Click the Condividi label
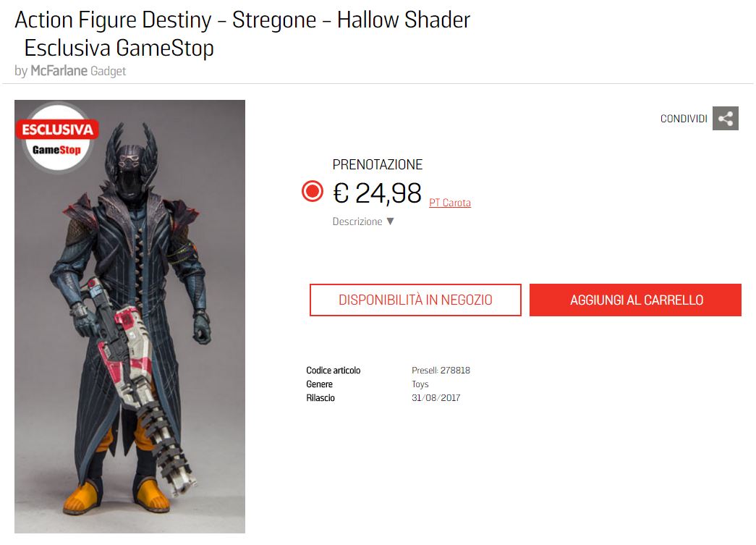The image size is (756, 545). [684, 119]
